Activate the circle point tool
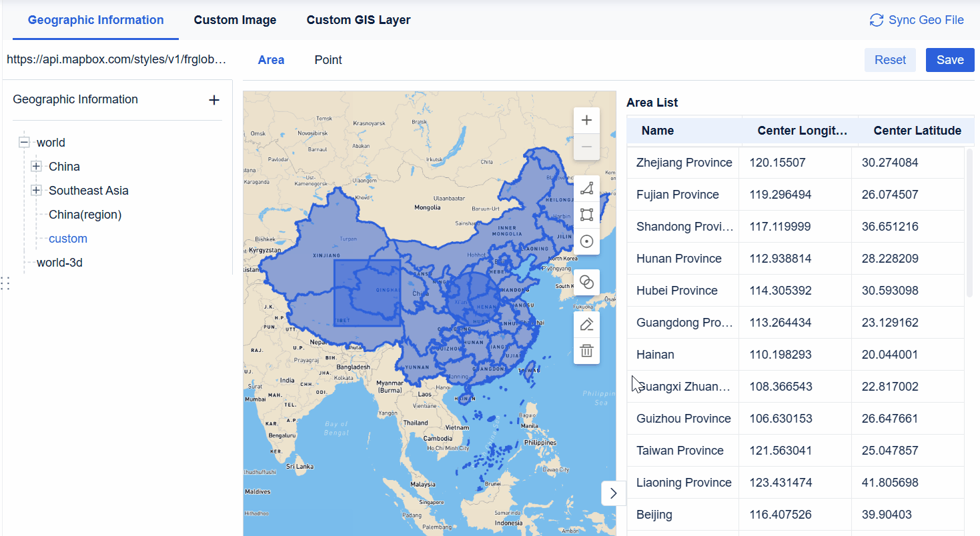980x536 pixels. point(586,241)
